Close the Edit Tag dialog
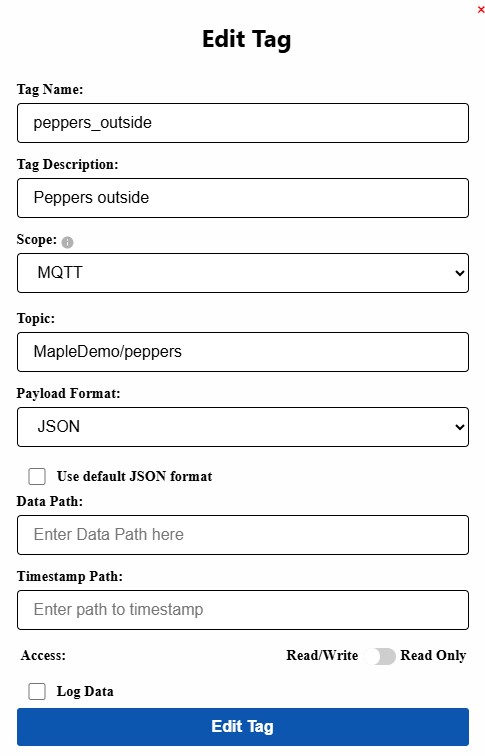This screenshot has height=756, width=485. click(481, 10)
